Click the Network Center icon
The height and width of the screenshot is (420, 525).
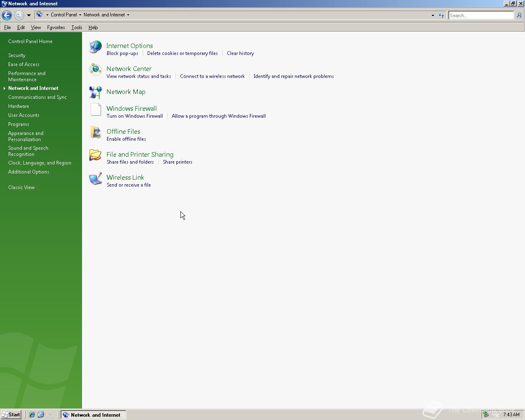click(x=96, y=69)
